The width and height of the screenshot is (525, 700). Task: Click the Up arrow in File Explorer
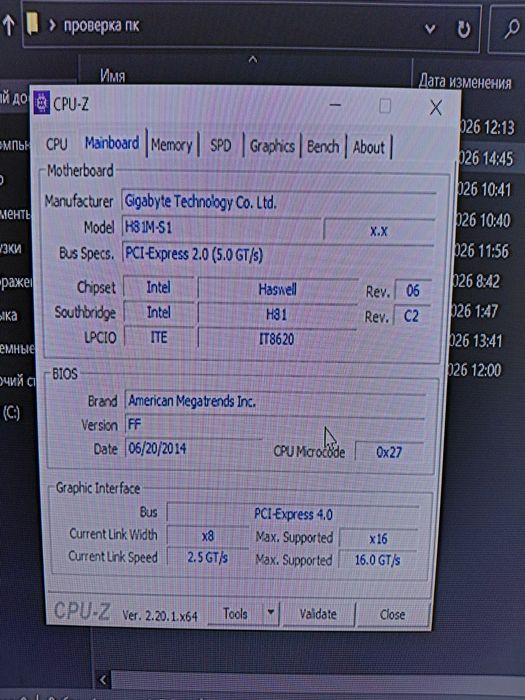click(8, 25)
